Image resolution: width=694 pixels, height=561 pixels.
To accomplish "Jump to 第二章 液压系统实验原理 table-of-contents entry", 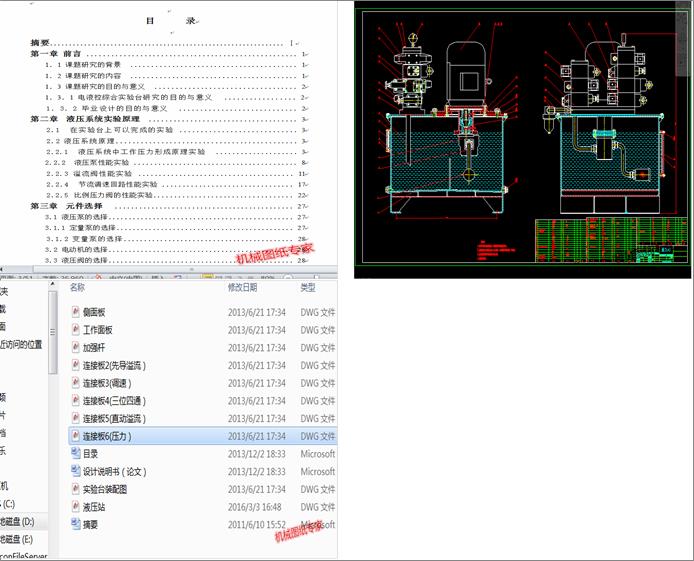I will (x=85, y=119).
